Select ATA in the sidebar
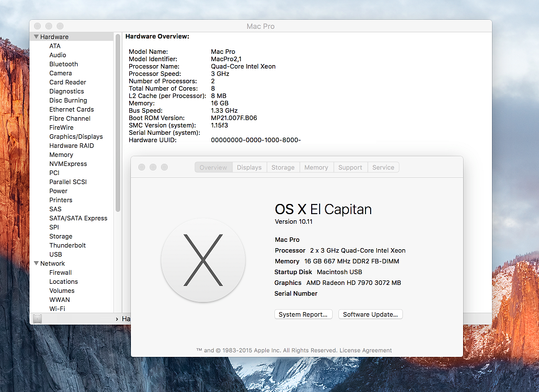The image size is (539, 392). (55, 46)
